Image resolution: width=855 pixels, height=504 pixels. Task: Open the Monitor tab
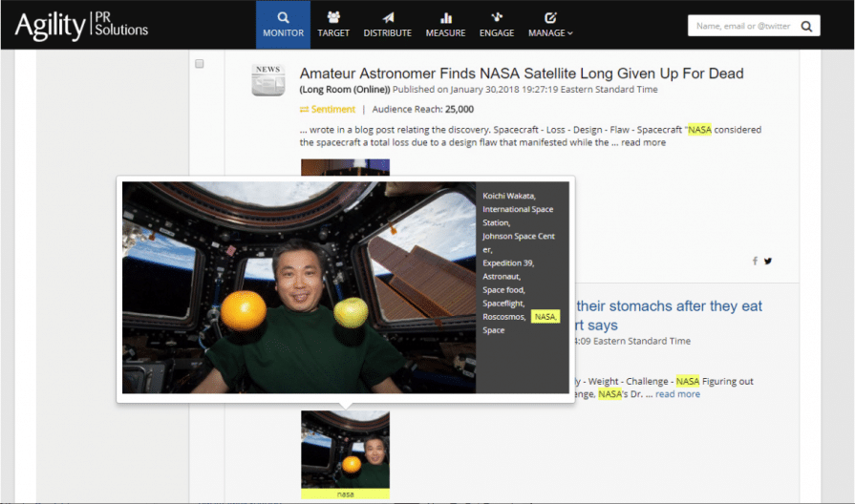pyautogui.click(x=283, y=25)
